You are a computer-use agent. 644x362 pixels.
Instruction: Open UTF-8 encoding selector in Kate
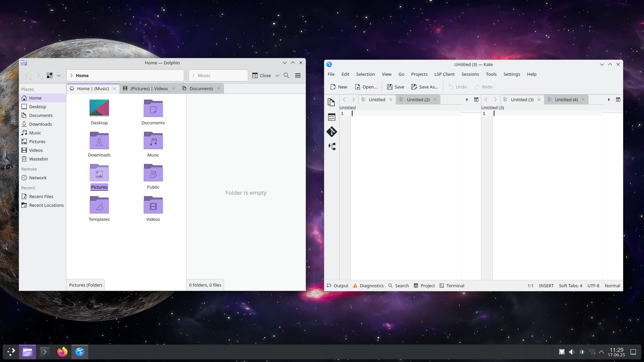593,286
